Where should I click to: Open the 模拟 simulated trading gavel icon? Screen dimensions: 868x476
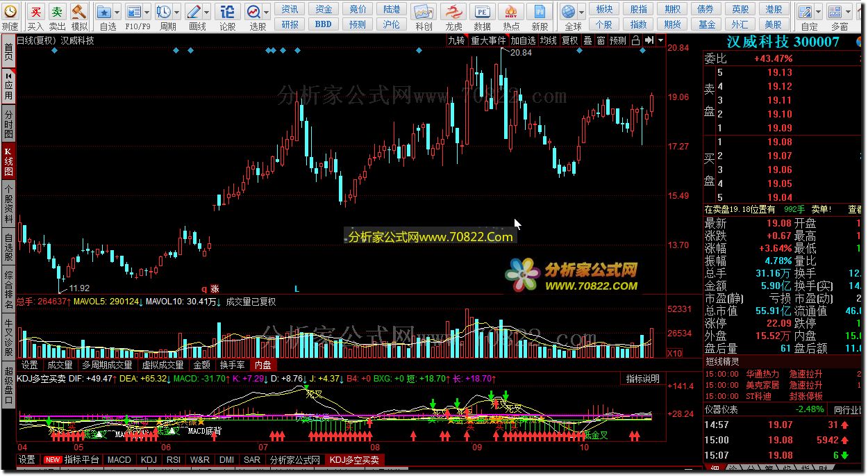[x=79, y=12]
